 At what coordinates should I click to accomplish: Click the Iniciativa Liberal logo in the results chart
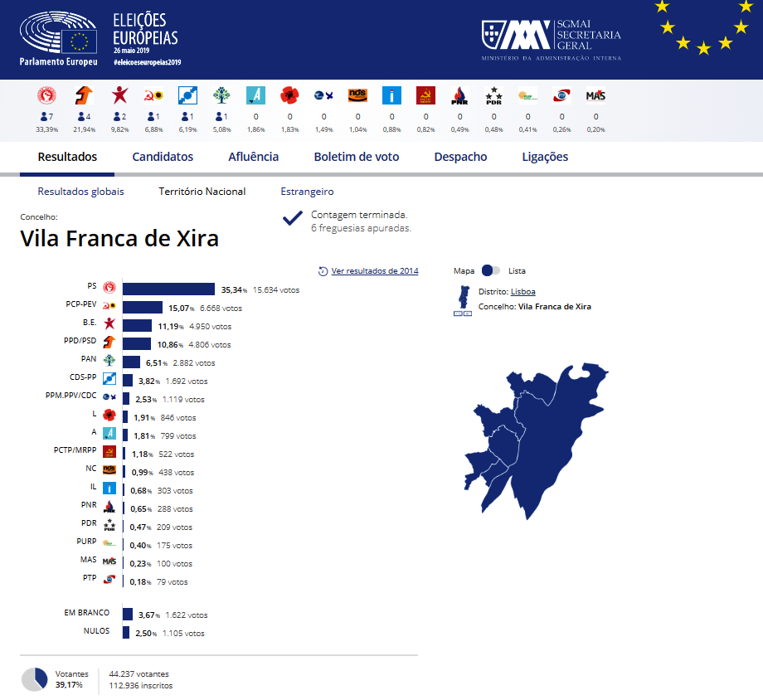tap(109, 489)
